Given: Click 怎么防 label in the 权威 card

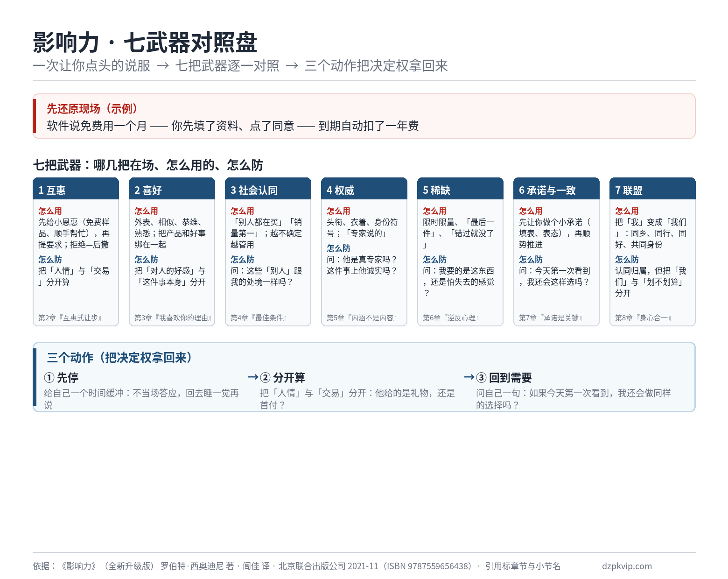Looking at the screenshot, I should point(338,248).
